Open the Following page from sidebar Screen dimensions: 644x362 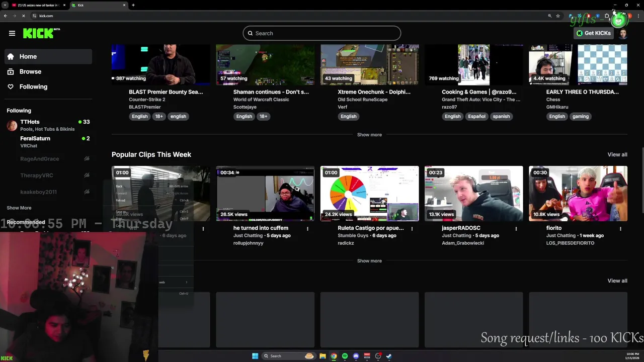(x=48, y=86)
